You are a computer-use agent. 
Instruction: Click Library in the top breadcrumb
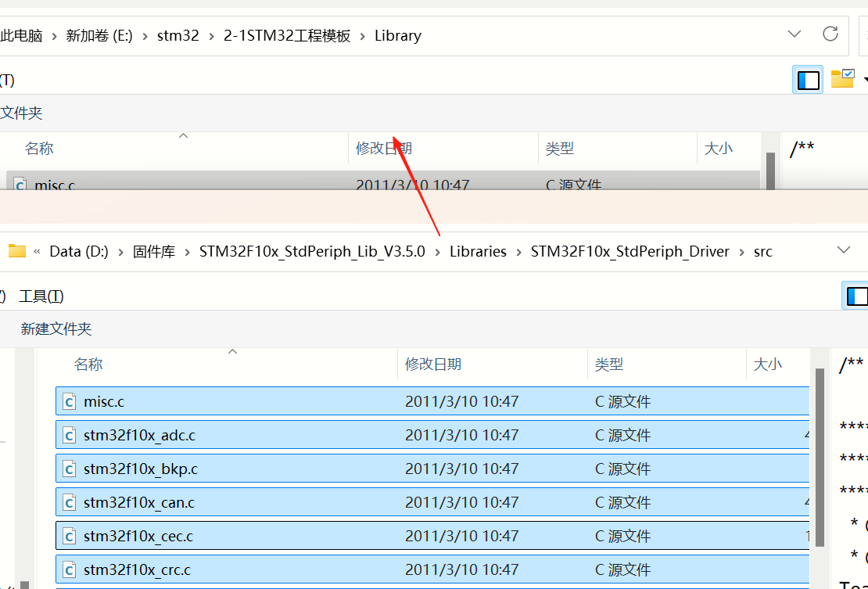[x=397, y=36]
